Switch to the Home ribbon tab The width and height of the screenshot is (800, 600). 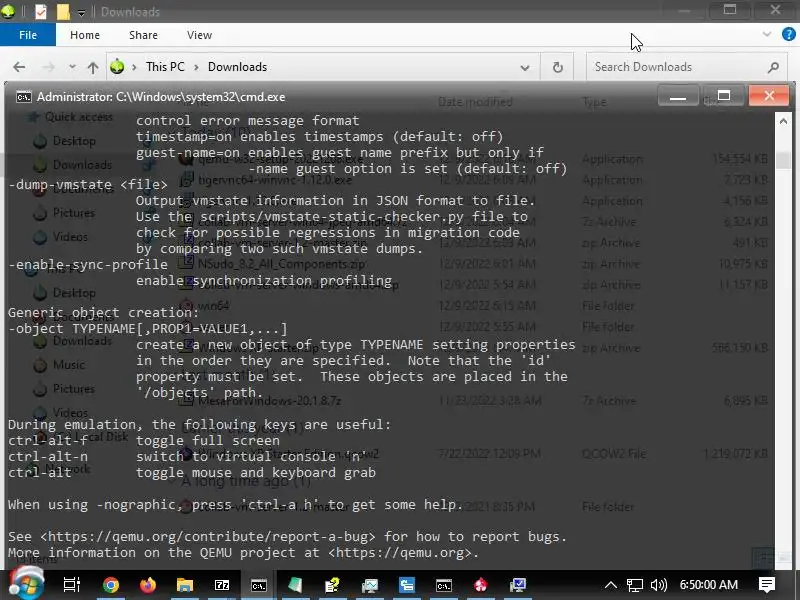tap(85, 35)
